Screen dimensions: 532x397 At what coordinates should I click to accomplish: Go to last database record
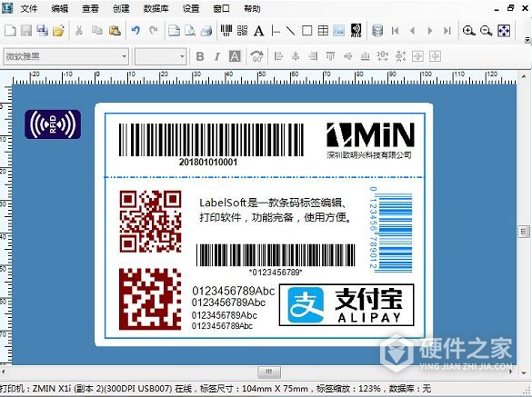tap(447, 31)
